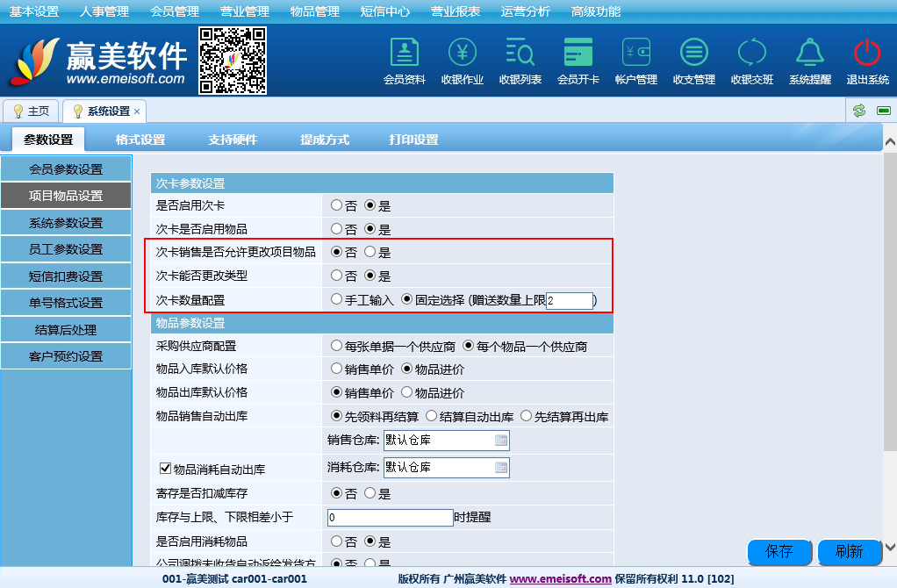Open the 销售仓库 warehouse dropdown
The image size is (897, 588).
pos(501,441)
